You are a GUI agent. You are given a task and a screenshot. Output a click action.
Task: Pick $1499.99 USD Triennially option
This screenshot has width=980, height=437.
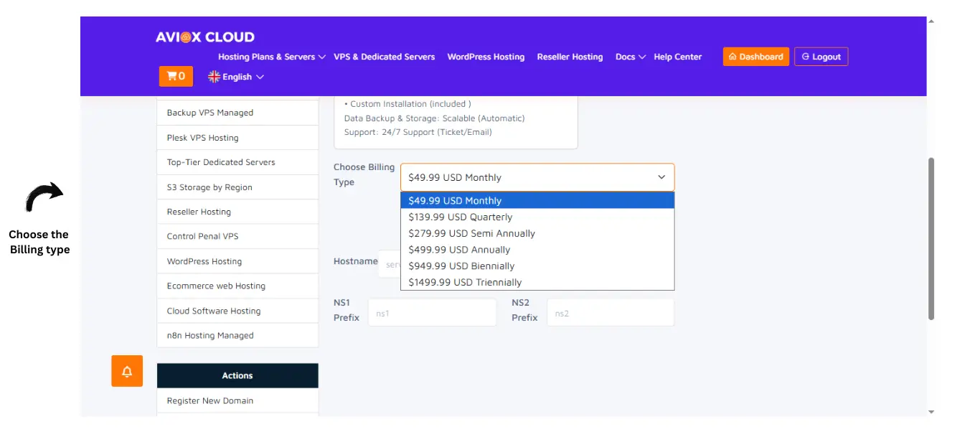tap(465, 282)
